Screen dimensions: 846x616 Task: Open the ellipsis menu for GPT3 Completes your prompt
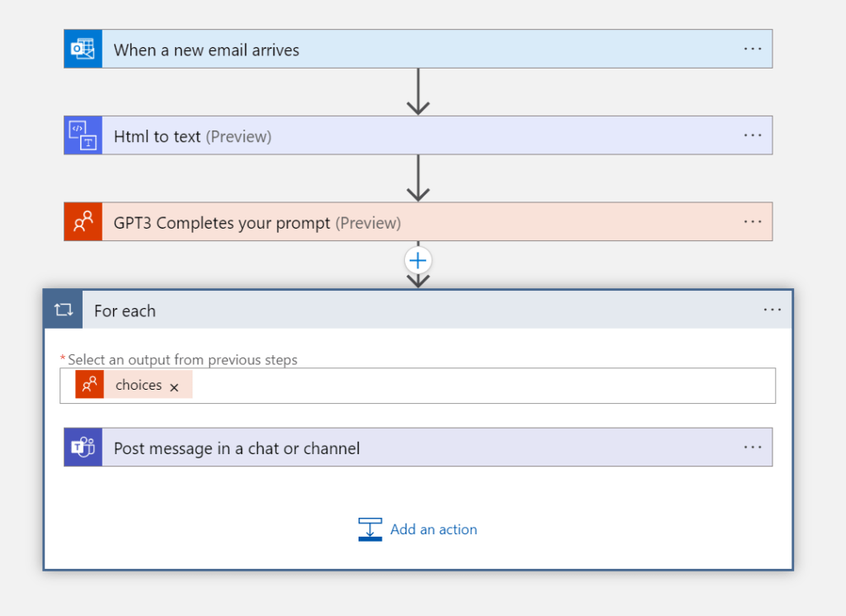point(753,221)
